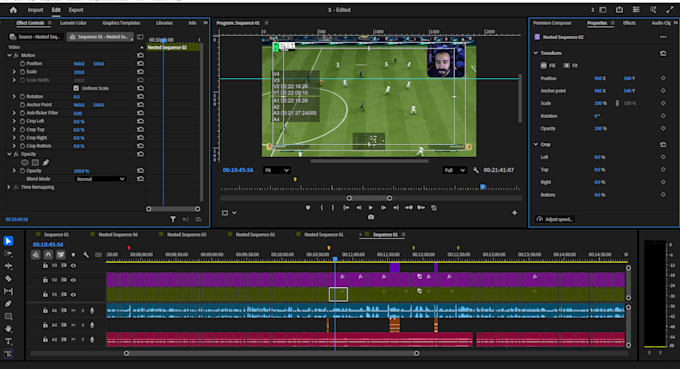Screen dimensions: 680x369
Task: Select the Ripple Edit tool
Action: click(8, 266)
